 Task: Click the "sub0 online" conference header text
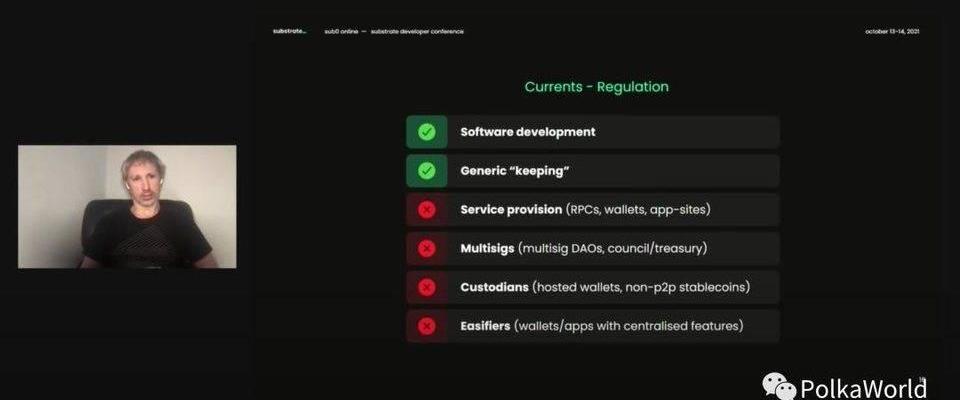[x=342, y=31]
